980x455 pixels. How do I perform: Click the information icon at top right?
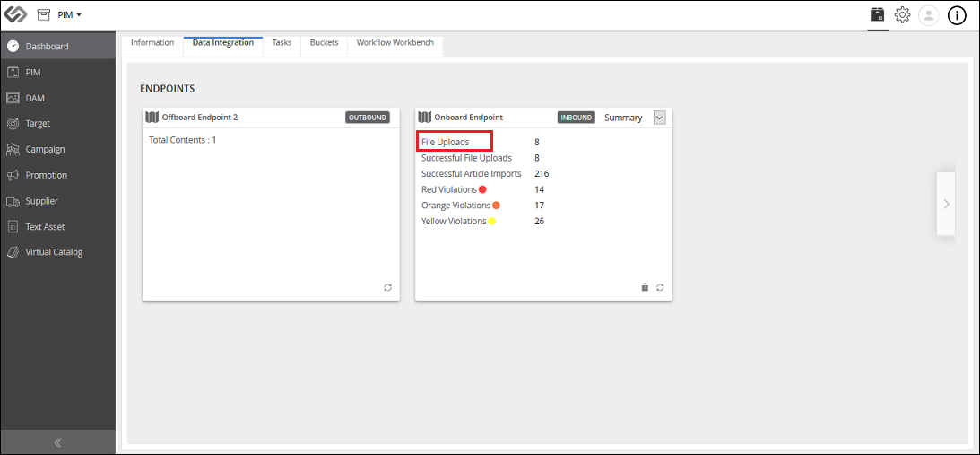coord(958,15)
